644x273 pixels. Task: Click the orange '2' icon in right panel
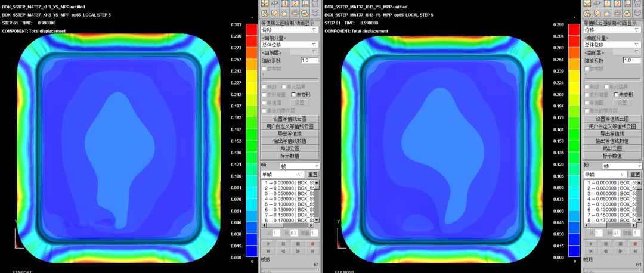(x=617, y=4)
